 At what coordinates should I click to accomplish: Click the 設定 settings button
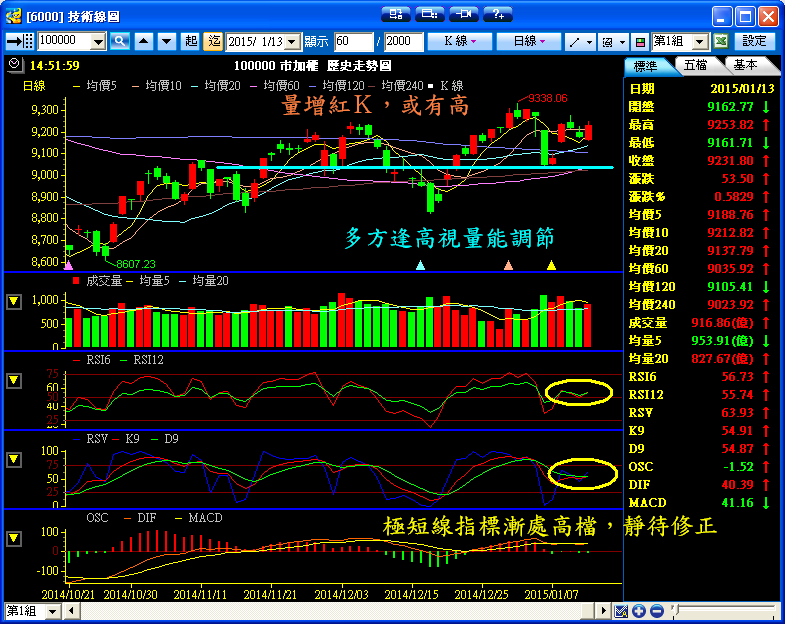755,41
